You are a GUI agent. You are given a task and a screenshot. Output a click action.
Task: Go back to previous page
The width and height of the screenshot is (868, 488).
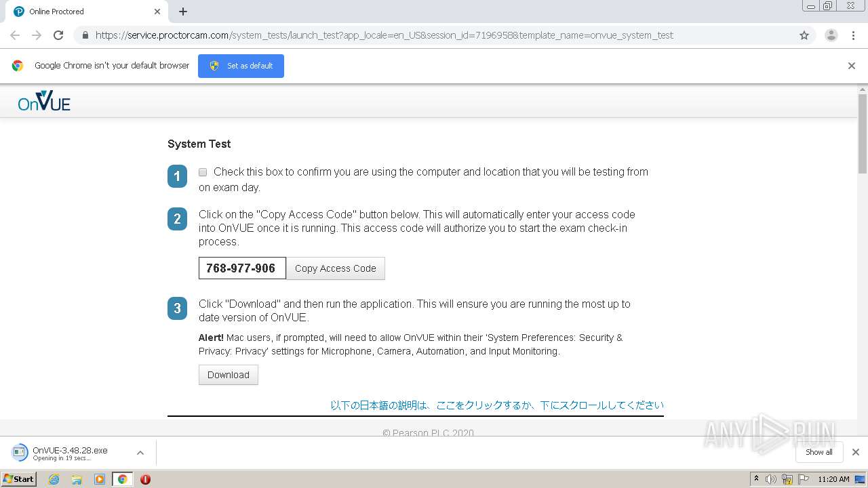[x=15, y=35]
